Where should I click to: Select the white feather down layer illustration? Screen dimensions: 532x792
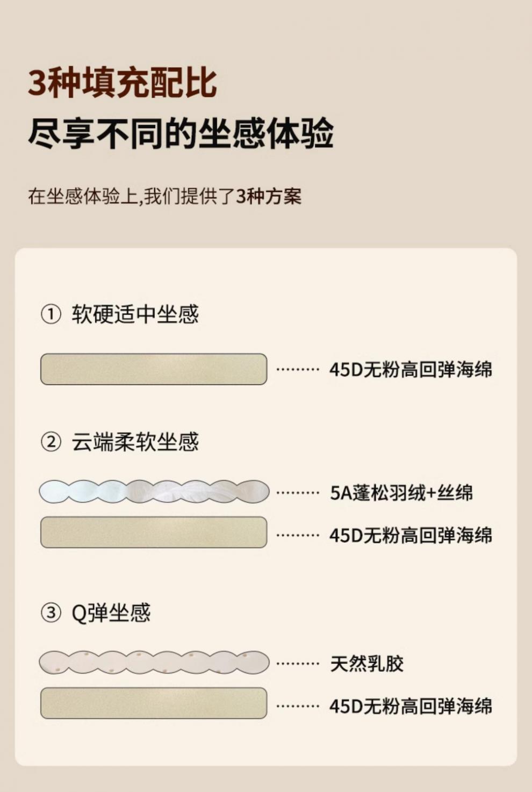pos(154,492)
